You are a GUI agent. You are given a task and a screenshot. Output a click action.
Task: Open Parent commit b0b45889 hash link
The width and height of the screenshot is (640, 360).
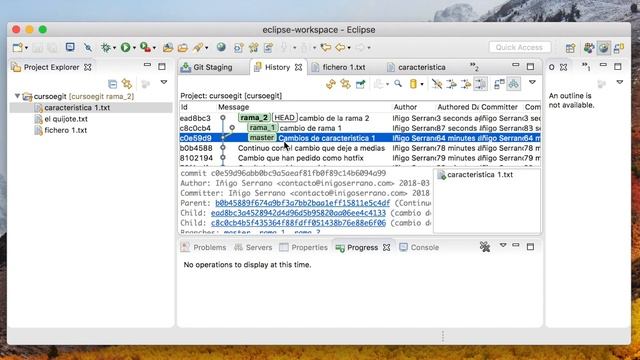pos(302,203)
